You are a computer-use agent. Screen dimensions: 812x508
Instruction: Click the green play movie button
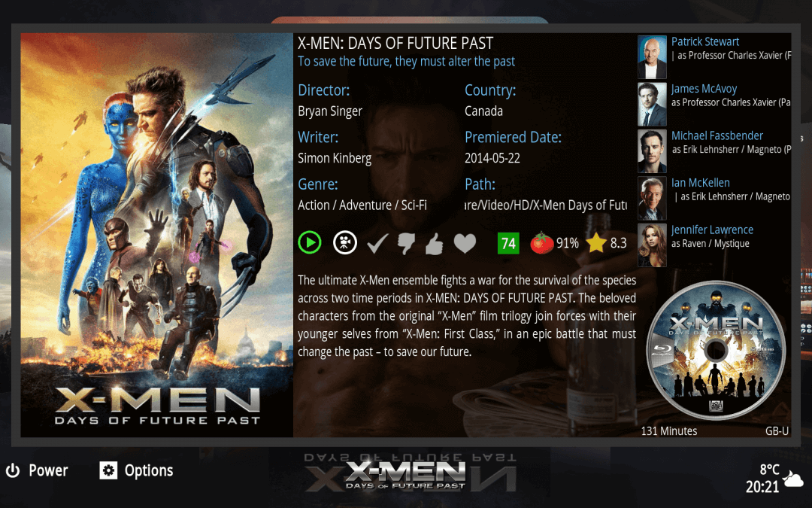click(310, 242)
